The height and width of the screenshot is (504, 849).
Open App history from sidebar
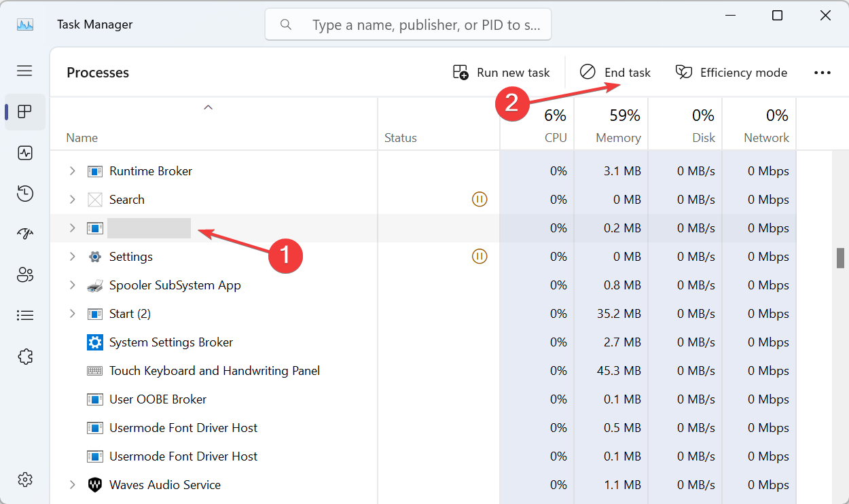[25, 194]
